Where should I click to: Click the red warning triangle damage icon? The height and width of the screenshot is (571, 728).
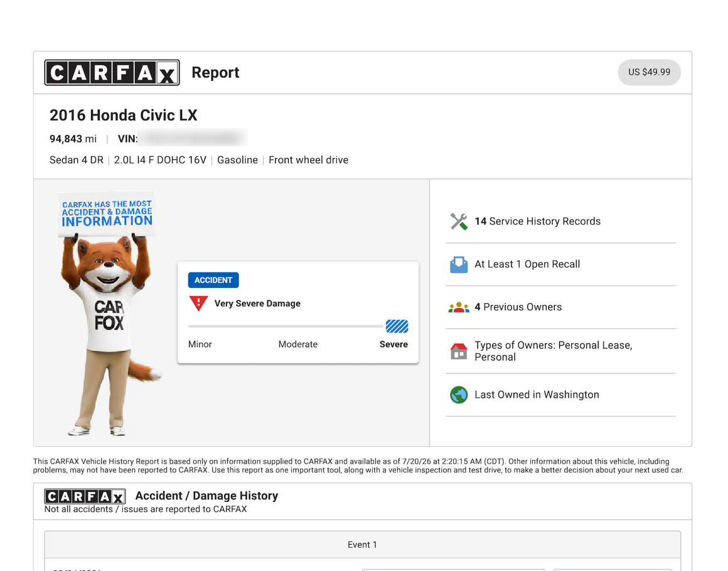click(x=198, y=304)
